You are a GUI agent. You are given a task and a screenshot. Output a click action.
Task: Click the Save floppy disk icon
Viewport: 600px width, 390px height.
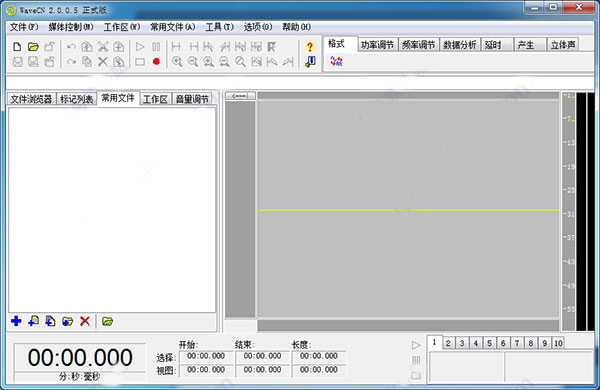(18, 61)
